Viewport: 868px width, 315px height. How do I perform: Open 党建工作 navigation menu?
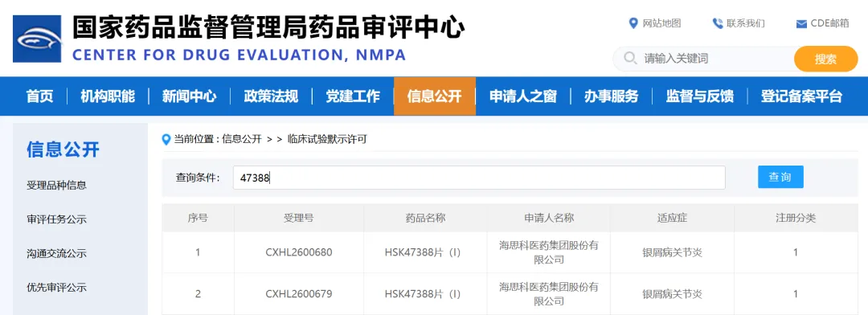(353, 96)
